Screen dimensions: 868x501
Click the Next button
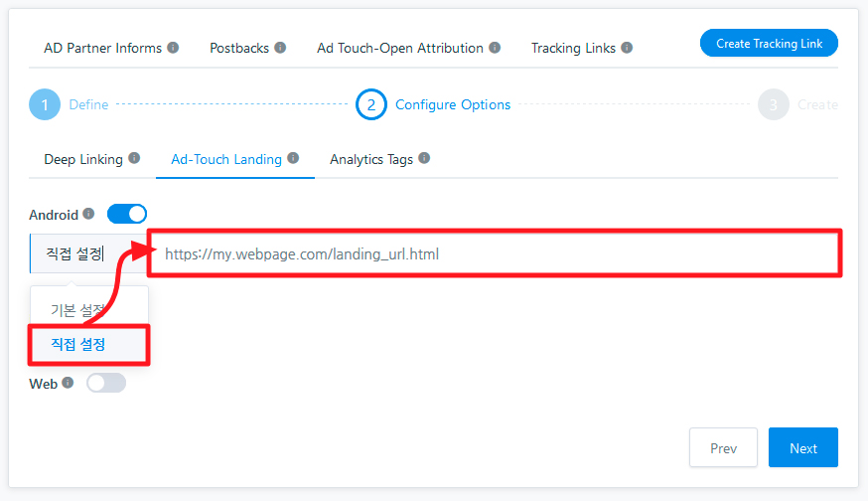pos(803,447)
